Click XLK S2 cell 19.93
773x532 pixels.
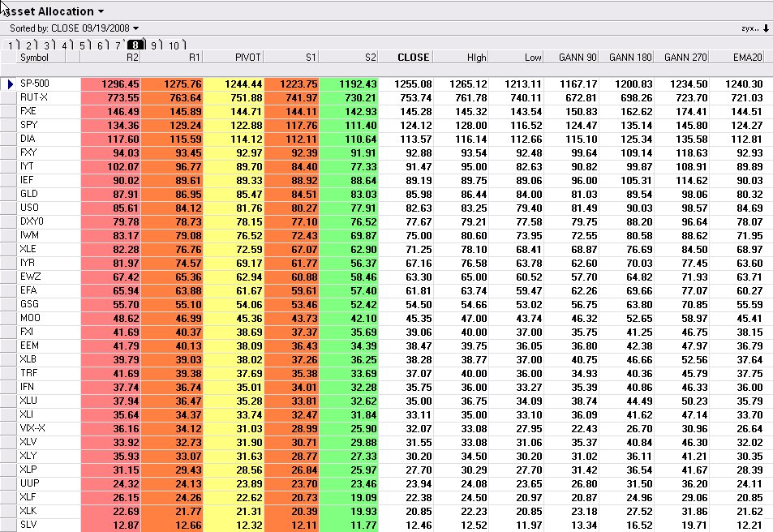pos(349,512)
